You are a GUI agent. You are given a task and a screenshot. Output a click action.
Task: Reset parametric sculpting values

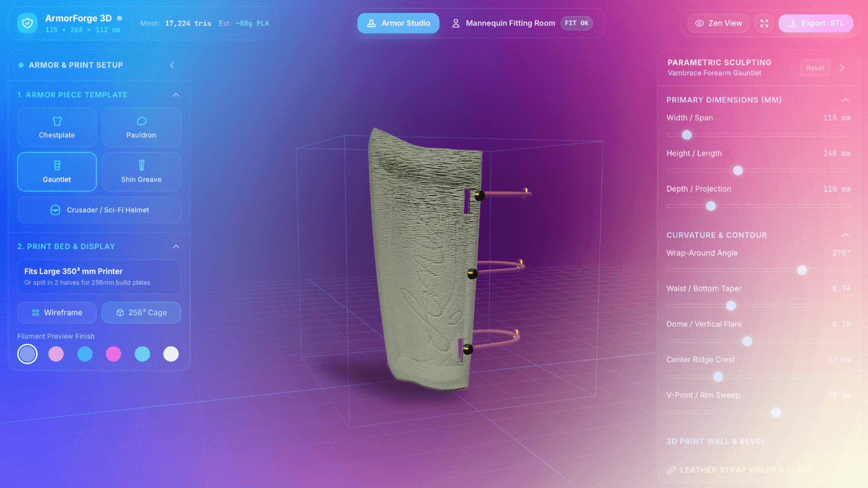pos(815,68)
